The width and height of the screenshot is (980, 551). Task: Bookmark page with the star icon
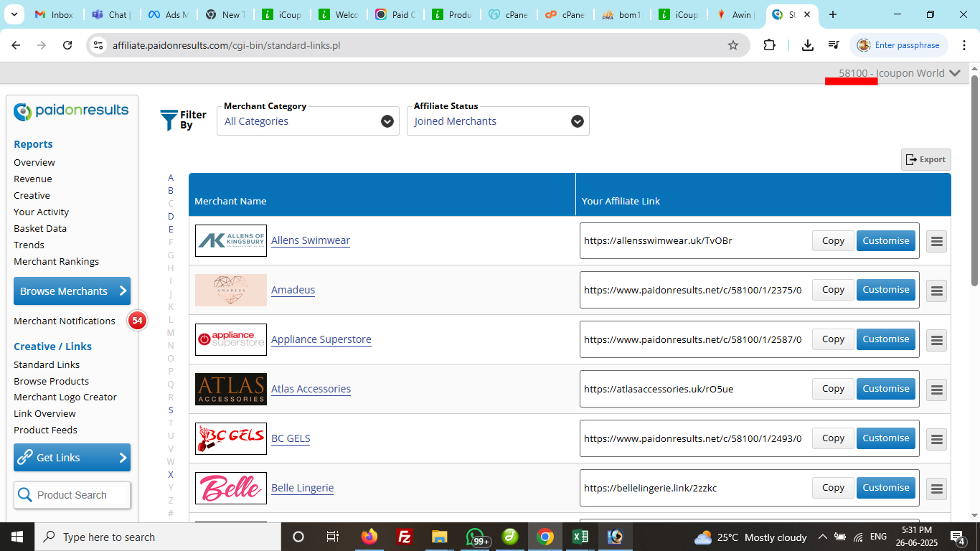(x=732, y=45)
